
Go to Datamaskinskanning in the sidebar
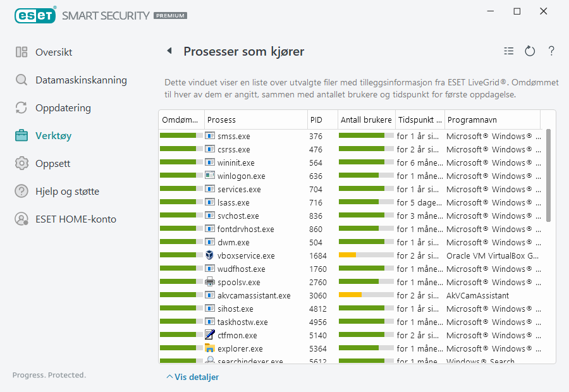(81, 80)
